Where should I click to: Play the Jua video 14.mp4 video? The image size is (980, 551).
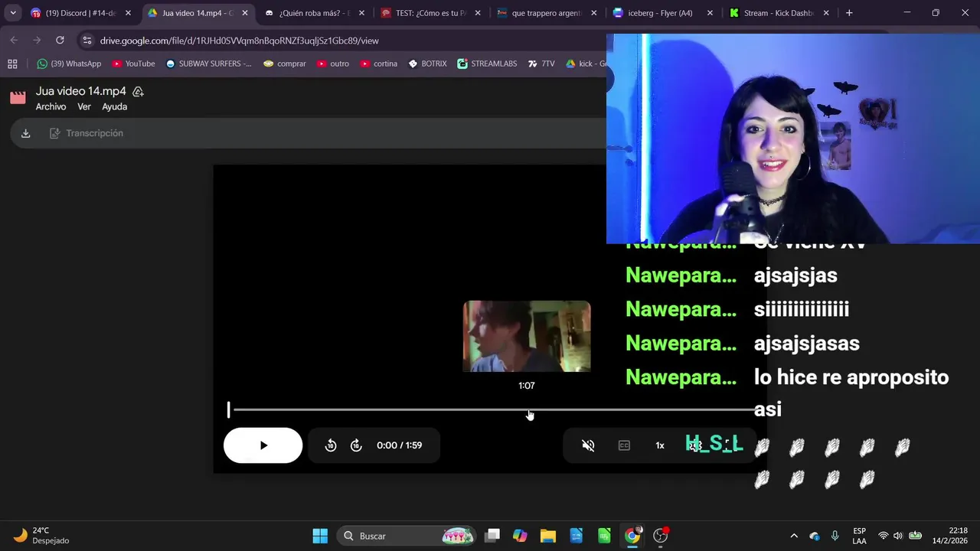point(263,445)
